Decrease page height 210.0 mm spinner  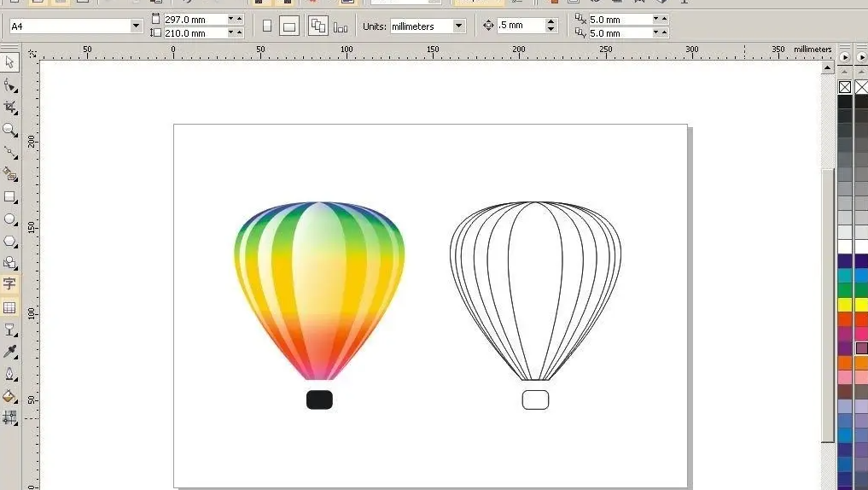point(230,32)
